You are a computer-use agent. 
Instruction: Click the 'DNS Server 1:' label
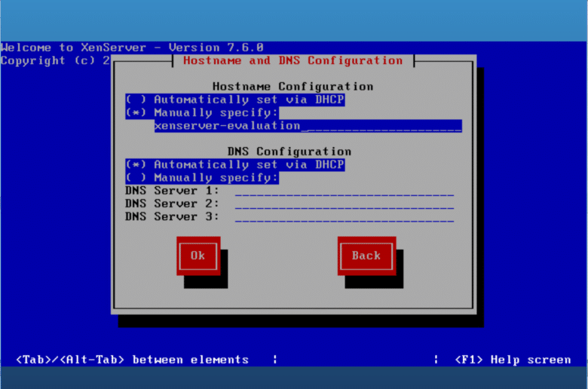coord(172,191)
